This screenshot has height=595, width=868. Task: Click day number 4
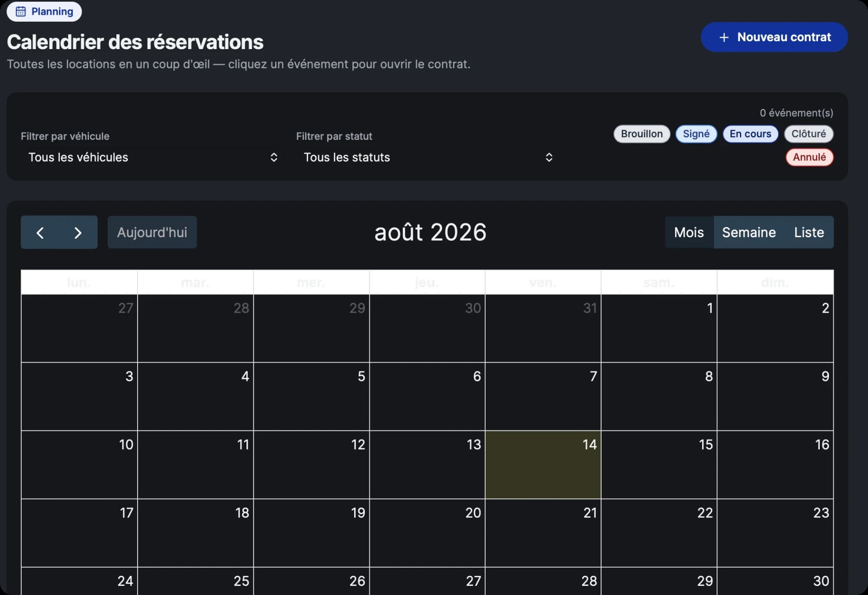(x=245, y=376)
